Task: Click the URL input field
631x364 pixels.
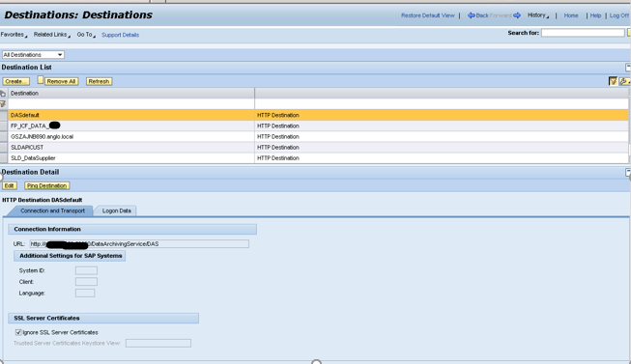Action: tap(139, 243)
